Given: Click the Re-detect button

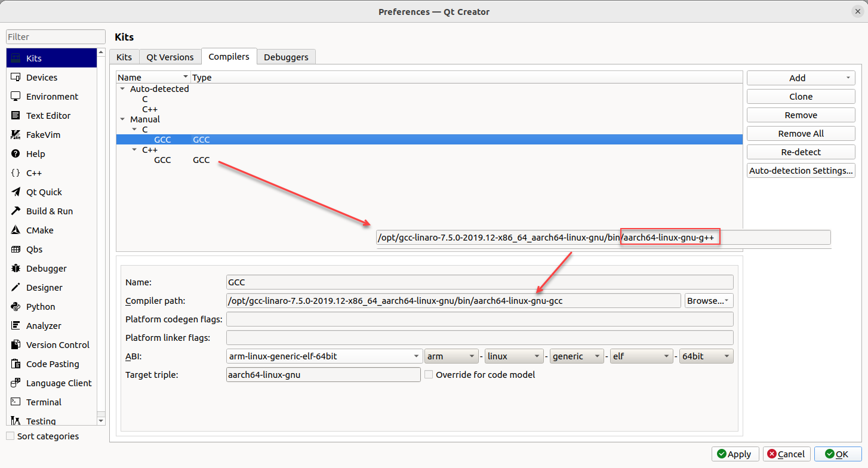Looking at the screenshot, I should click(x=801, y=152).
